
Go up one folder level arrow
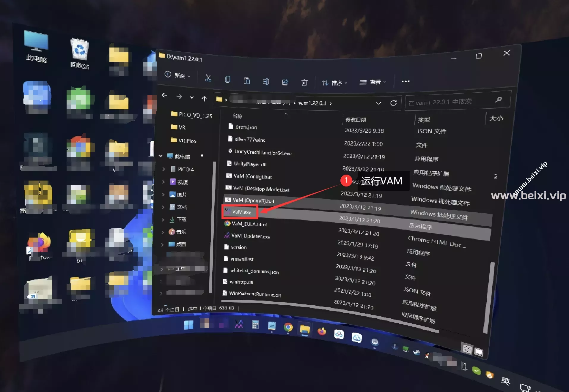coord(204,99)
